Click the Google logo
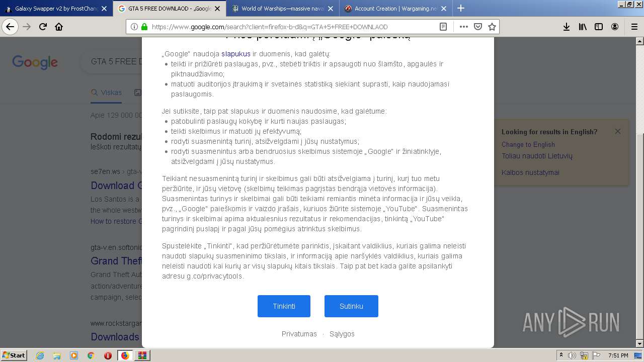Viewport: 644px width, 362px height. point(35,62)
